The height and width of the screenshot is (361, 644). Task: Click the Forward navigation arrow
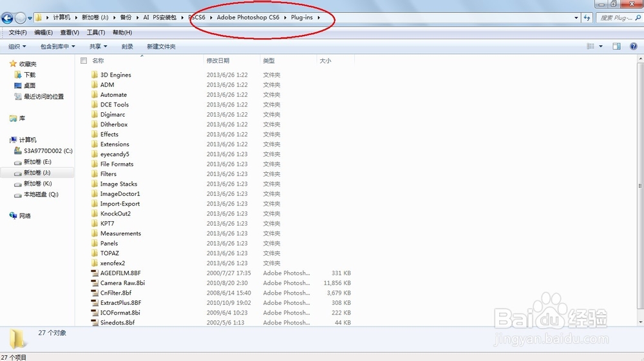(20, 18)
